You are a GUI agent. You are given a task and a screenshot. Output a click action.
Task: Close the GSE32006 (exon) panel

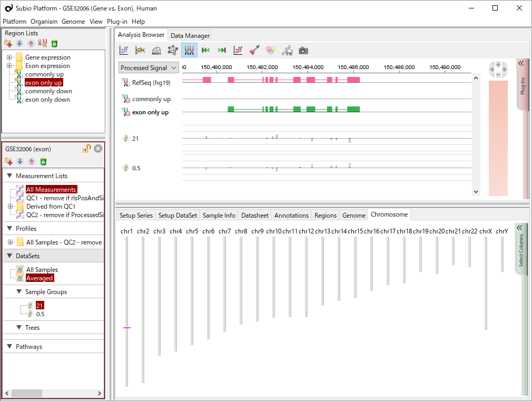(x=98, y=149)
